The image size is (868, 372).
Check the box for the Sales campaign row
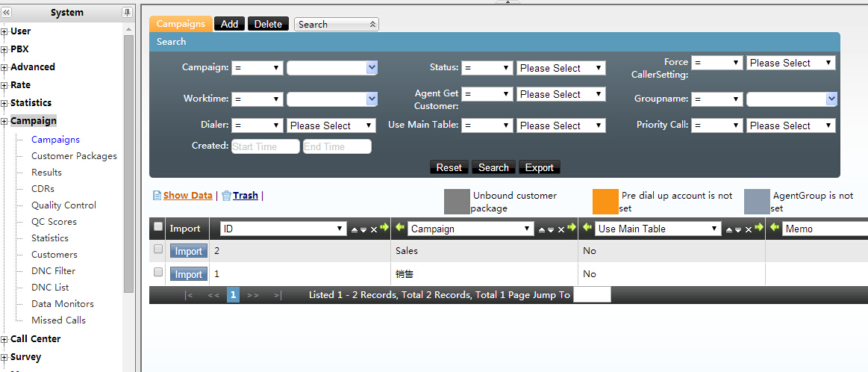pyautogui.click(x=157, y=249)
